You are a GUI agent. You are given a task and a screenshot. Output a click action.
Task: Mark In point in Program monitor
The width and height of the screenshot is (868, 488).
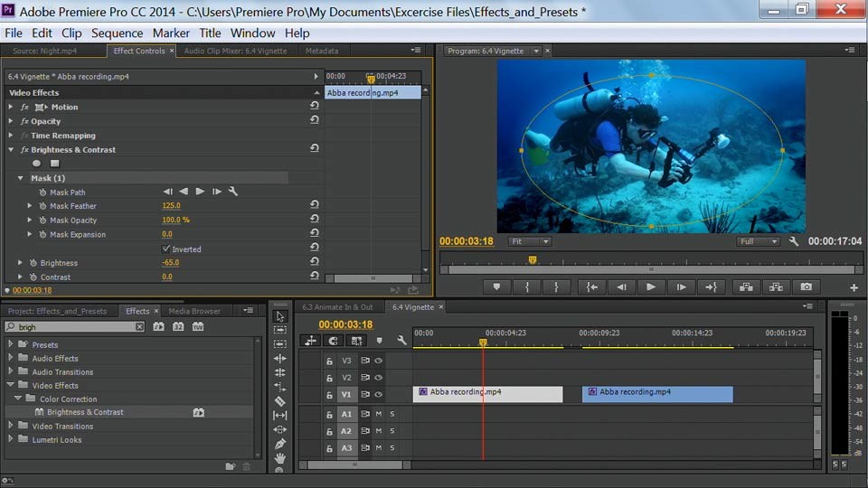coord(527,286)
